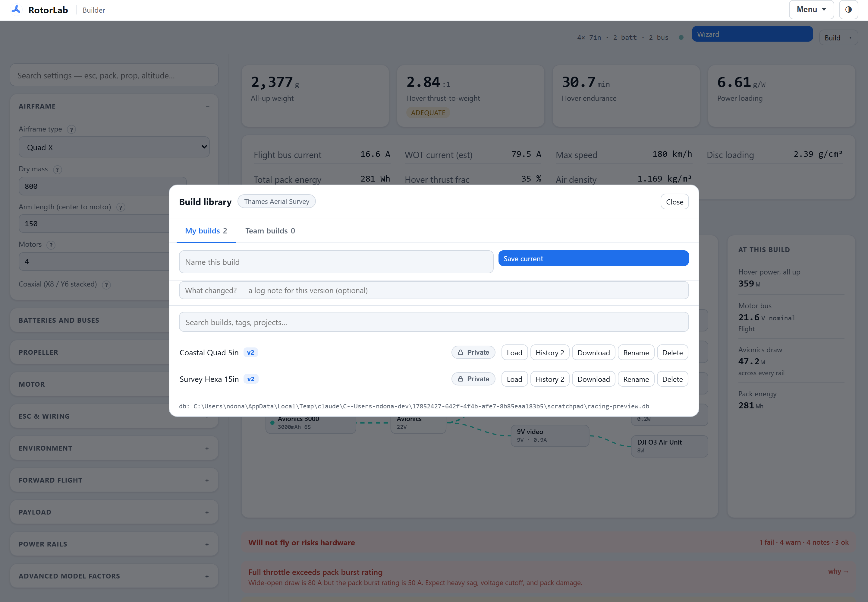The image size is (868, 602).
Task: Open the Dry mass help icon
Action: (x=57, y=170)
